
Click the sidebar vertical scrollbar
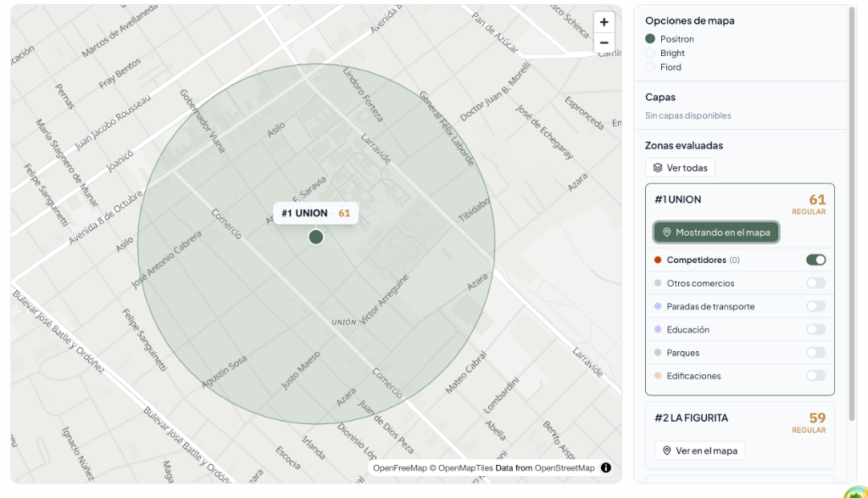(x=852, y=213)
